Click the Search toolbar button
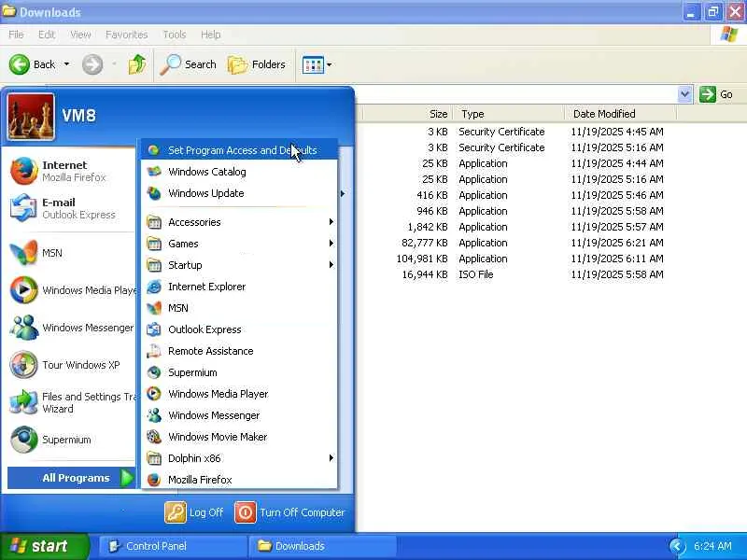Screen dimensions: 747x560 [x=189, y=64]
